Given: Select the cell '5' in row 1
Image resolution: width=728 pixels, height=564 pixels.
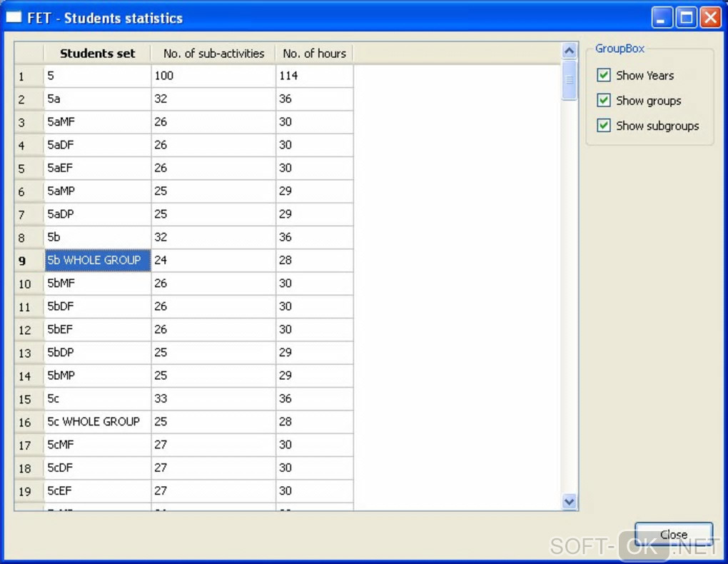Looking at the screenshot, I should (98, 76).
